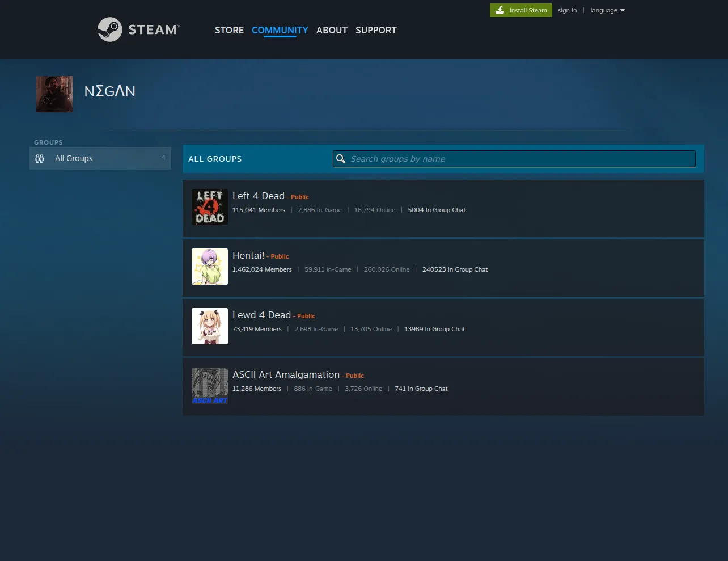Click the Install Steam button
Viewport: 728px width, 561px height.
click(521, 10)
